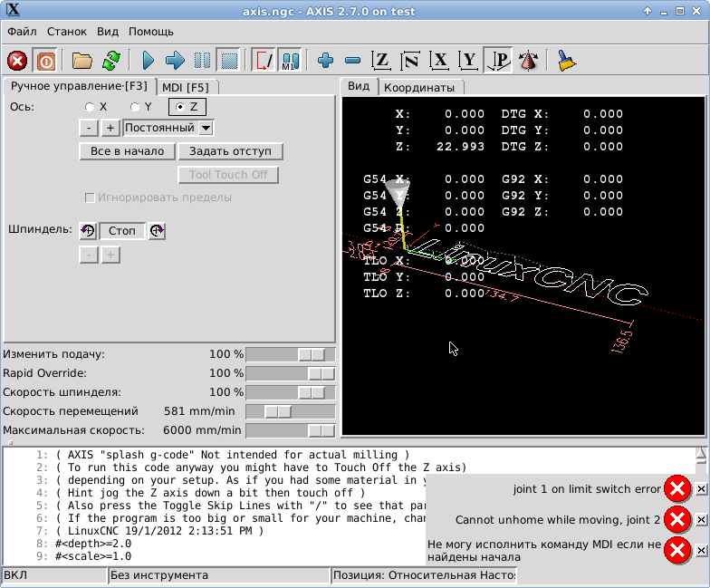Viewport: 710px width, 588px height.
Task: Open 'Вид' menu in the menu bar
Action: [x=108, y=32]
